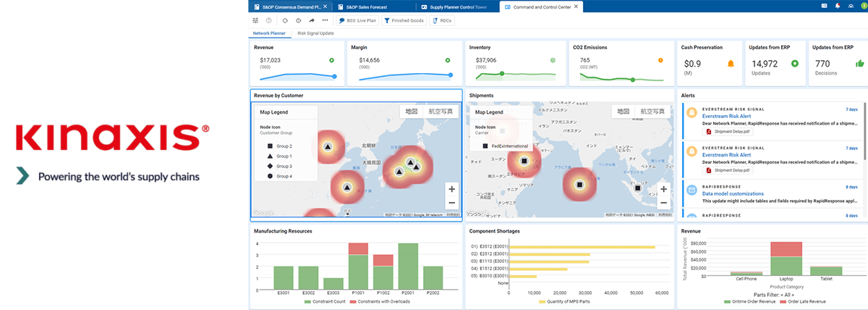The width and height of the screenshot is (868, 310).
Task: Click the 7 days label on first alert
Action: click(x=851, y=109)
